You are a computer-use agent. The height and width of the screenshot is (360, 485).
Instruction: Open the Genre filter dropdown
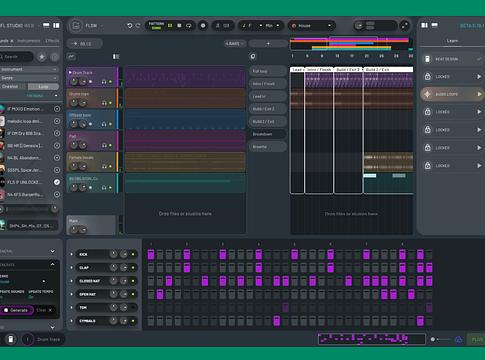click(29, 78)
